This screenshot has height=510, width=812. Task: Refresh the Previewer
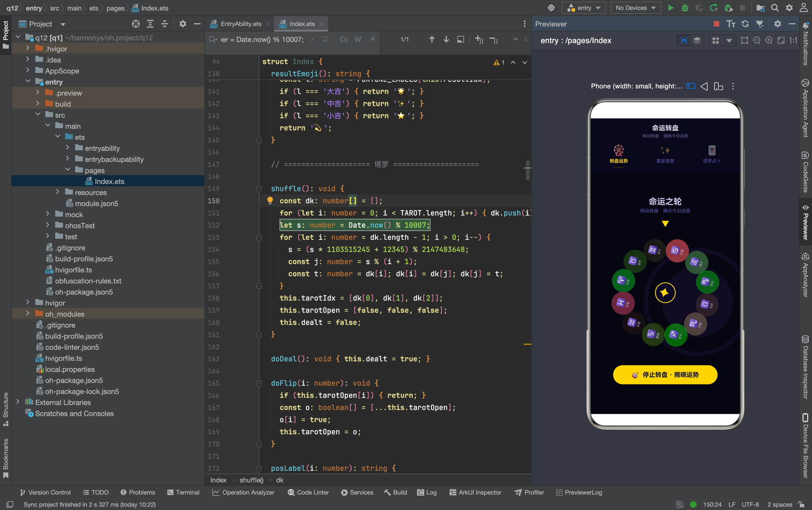tap(745, 23)
